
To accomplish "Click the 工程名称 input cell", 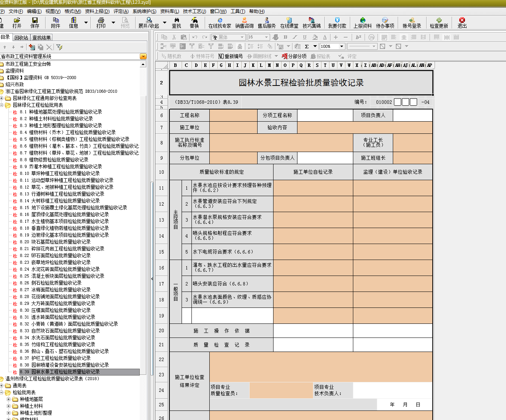I will (233, 115).
